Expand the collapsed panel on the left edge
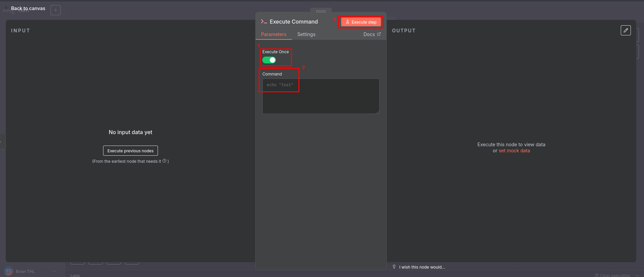This screenshot has height=277, width=644. tap(2, 141)
